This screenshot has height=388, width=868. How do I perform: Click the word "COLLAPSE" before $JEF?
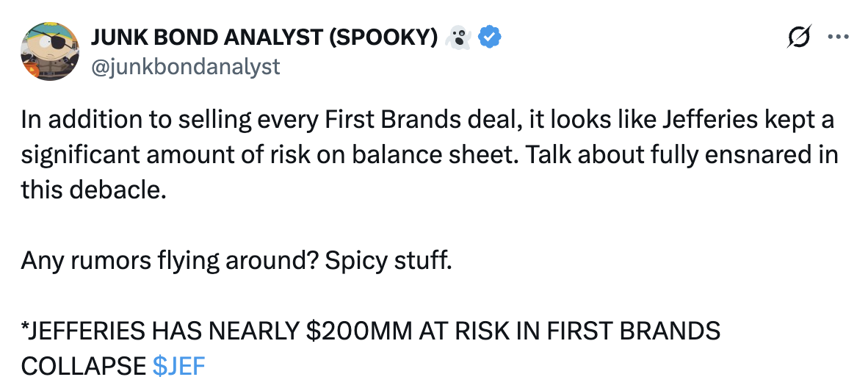(83, 365)
